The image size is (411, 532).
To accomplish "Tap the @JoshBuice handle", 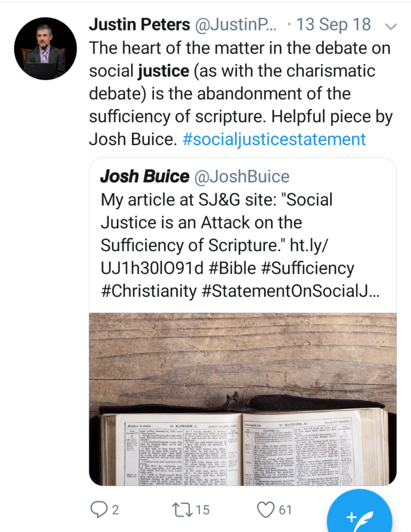I will pyautogui.click(x=242, y=177).
